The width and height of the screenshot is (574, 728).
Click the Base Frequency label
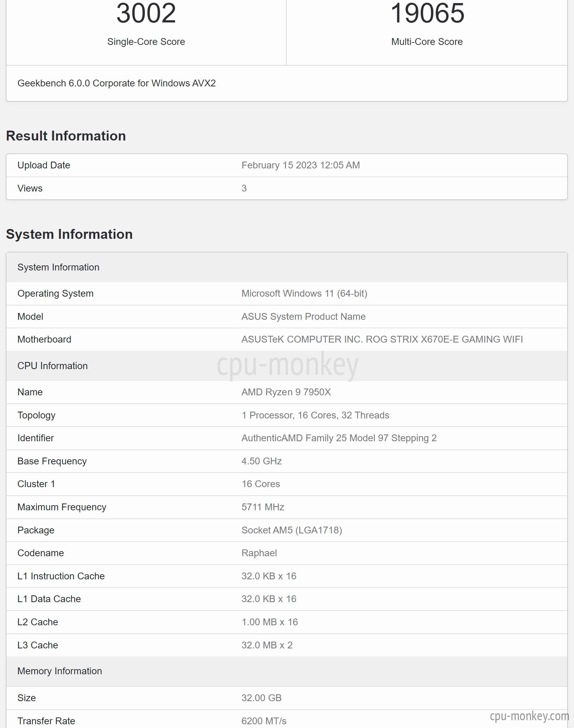[x=52, y=461]
